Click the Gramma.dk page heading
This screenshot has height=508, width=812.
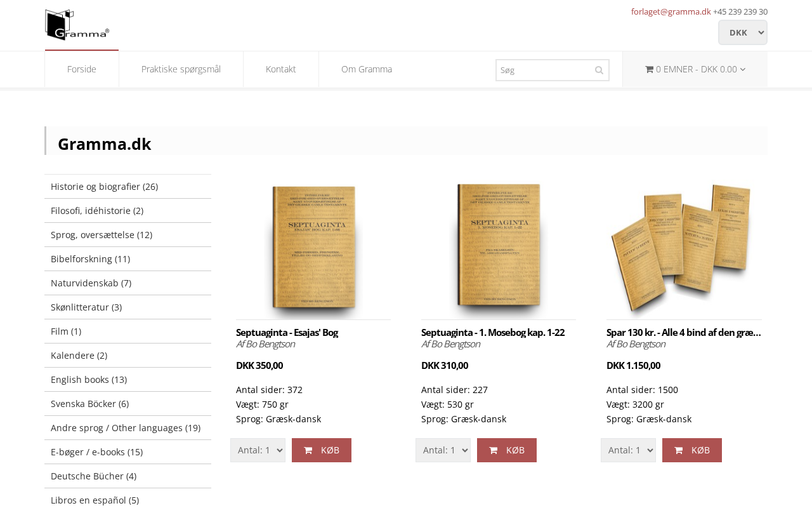105,144
